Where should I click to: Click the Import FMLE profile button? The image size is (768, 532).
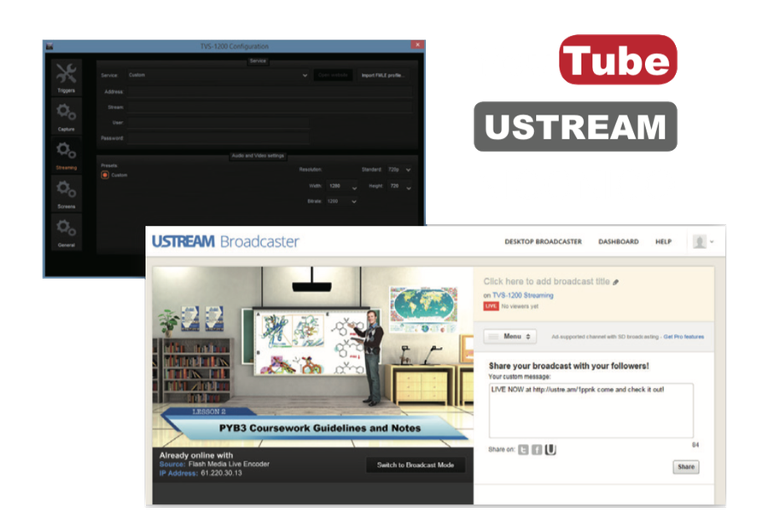point(383,75)
